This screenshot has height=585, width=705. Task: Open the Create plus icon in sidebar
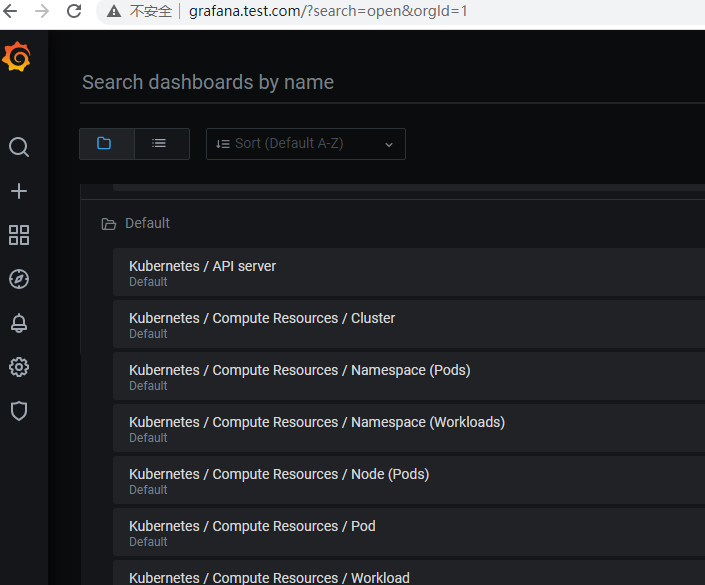(19, 191)
